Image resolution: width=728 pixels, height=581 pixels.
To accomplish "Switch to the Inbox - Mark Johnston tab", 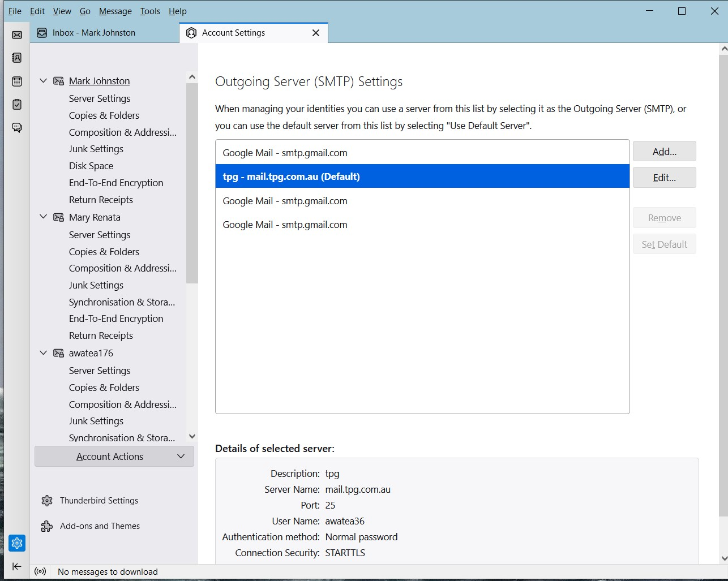I will [x=93, y=32].
